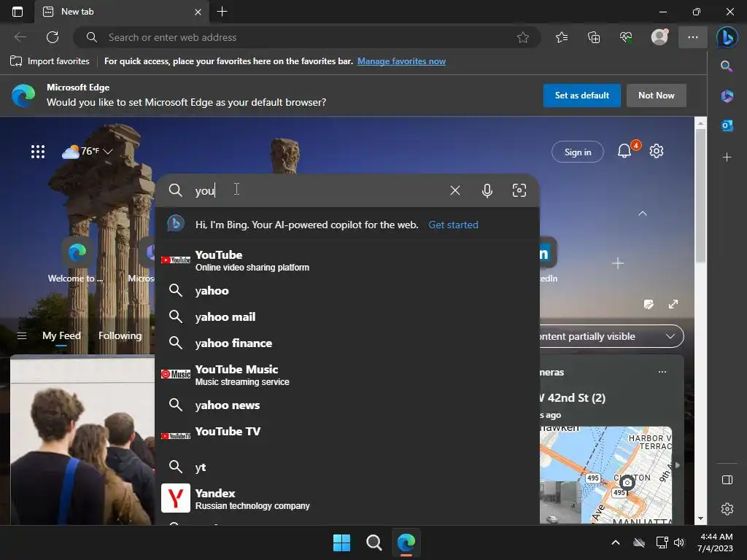Screen dimensions: 747x560
Task: Open notifications bell with badge
Action: (x=624, y=151)
